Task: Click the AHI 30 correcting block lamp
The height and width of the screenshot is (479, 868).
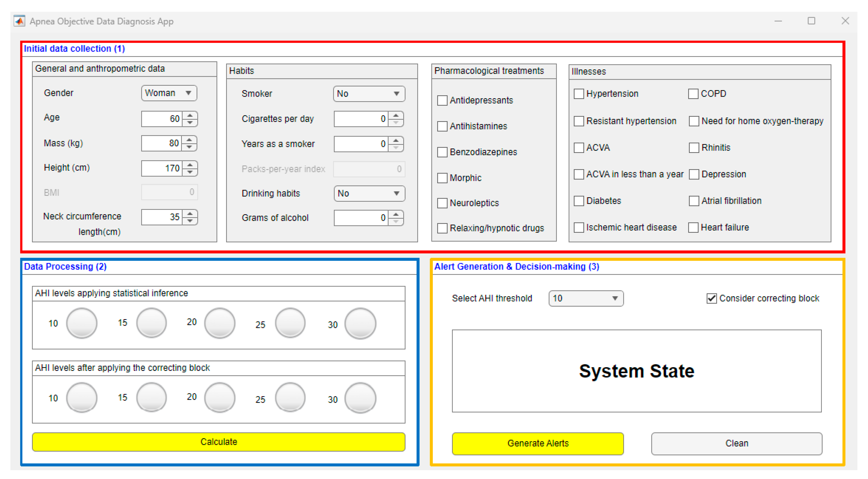Action: (x=360, y=398)
